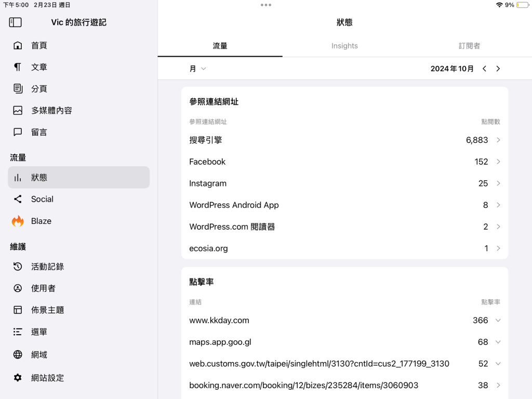Viewport: 532px width, 399px height.
Task: Switch to the Insights tab
Action: pos(344,46)
